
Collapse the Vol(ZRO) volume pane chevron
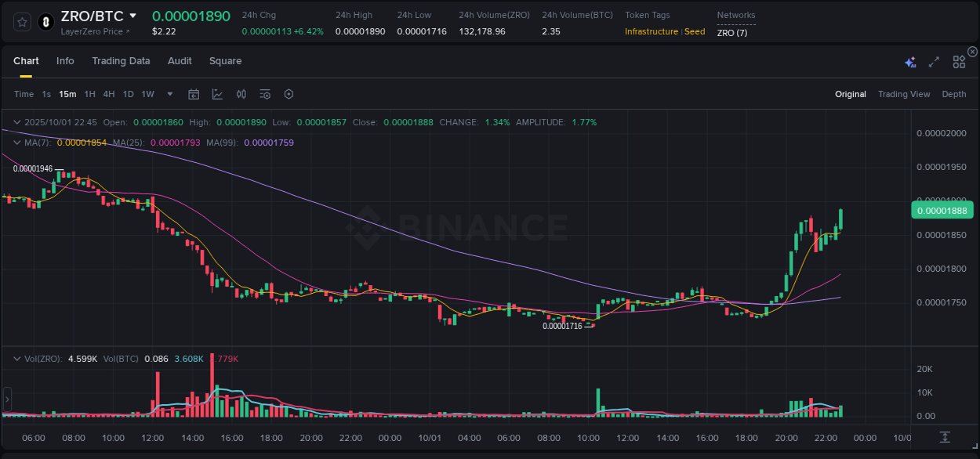click(x=17, y=359)
